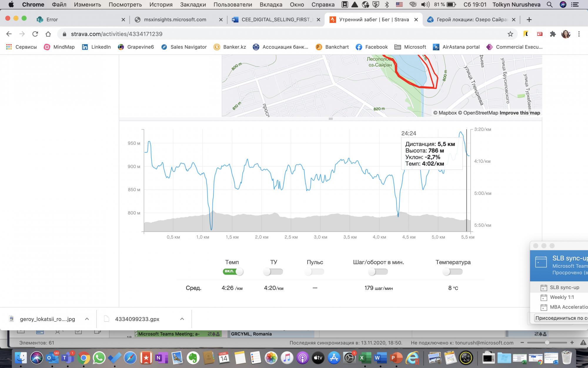Open the LinkedIn bookmark
Screen dimensions: 588x368
(x=96, y=47)
